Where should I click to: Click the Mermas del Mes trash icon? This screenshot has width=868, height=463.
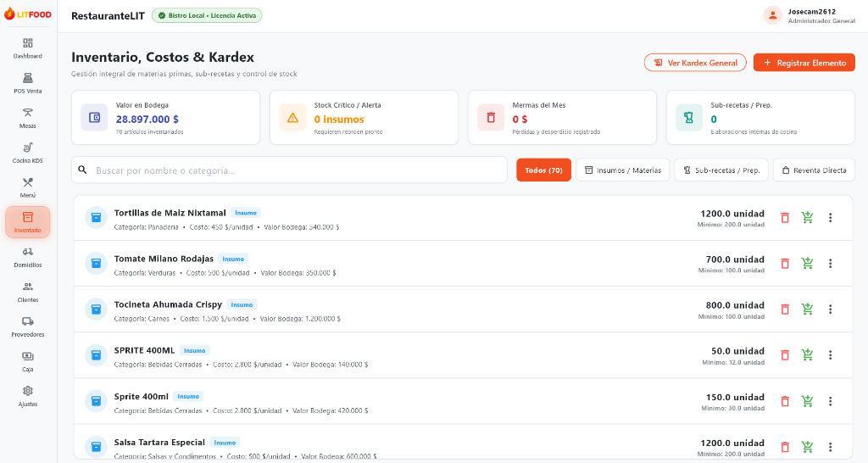pyautogui.click(x=491, y=117)
